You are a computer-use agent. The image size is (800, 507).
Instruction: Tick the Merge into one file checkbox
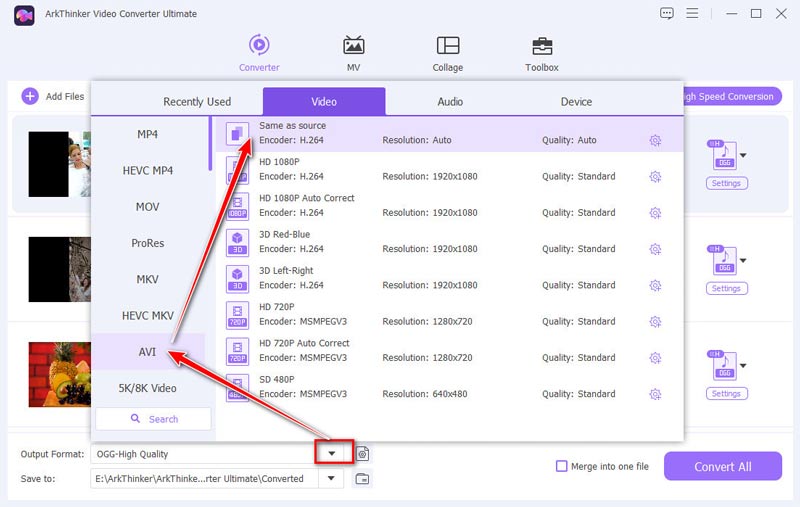click(561, 466)
